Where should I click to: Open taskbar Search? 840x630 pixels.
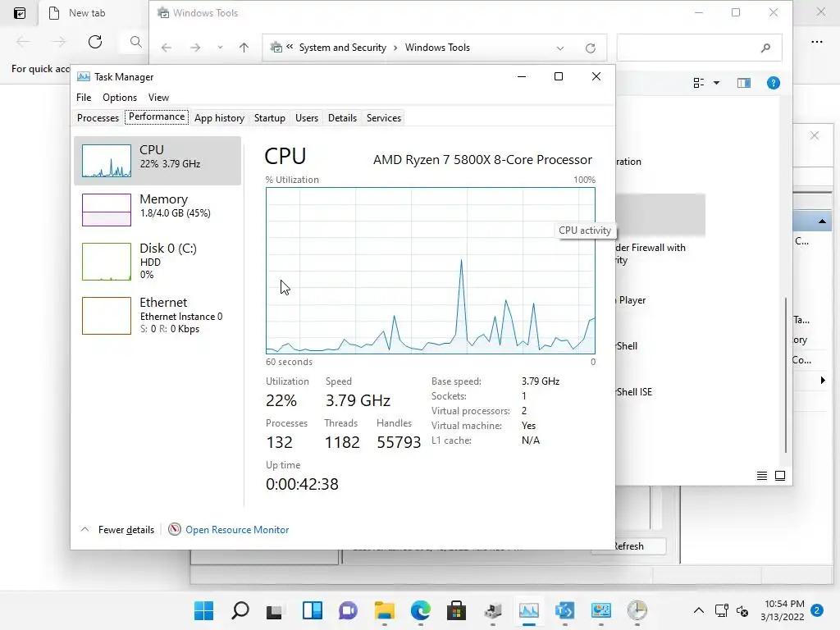coord(240,610)
